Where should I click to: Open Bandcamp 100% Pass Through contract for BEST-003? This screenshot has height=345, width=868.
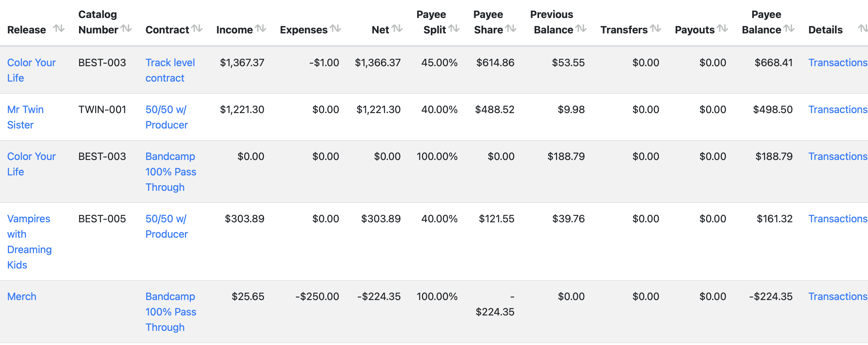click(171, 172)
